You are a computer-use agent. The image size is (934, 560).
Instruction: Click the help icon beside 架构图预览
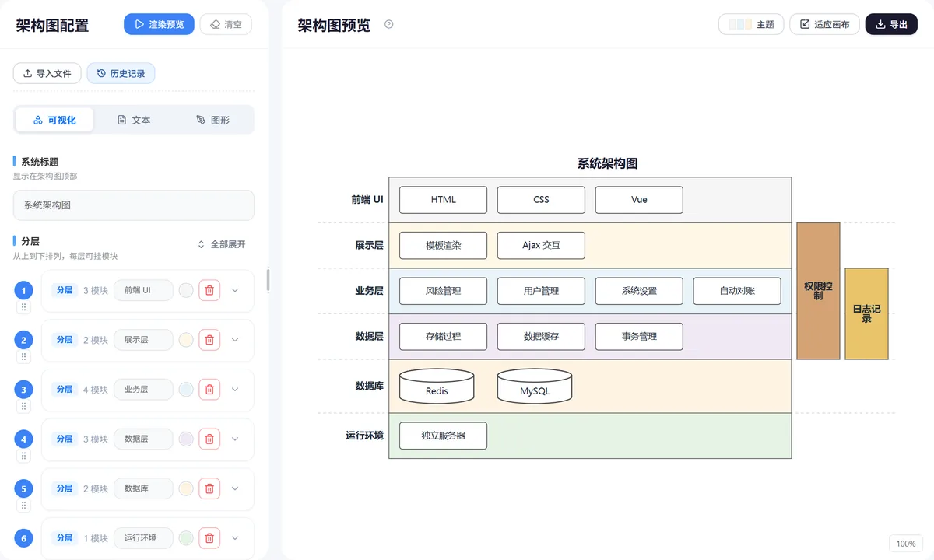click(389, 24)
